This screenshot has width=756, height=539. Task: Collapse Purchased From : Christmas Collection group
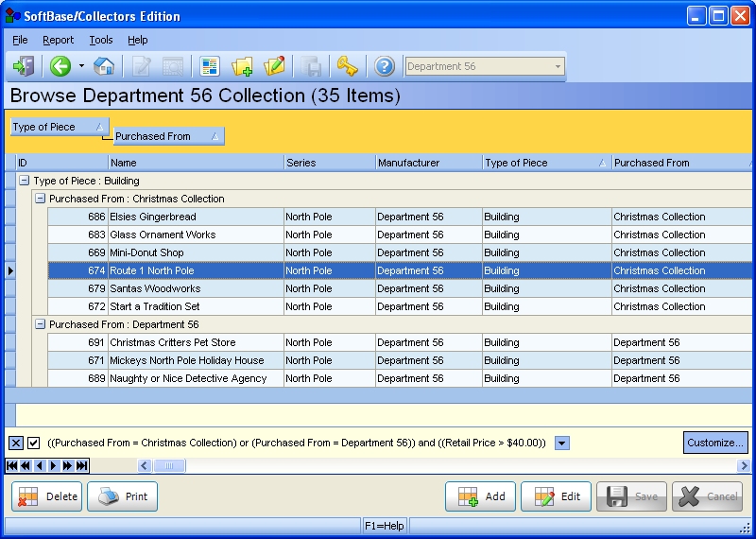point(40,199)
